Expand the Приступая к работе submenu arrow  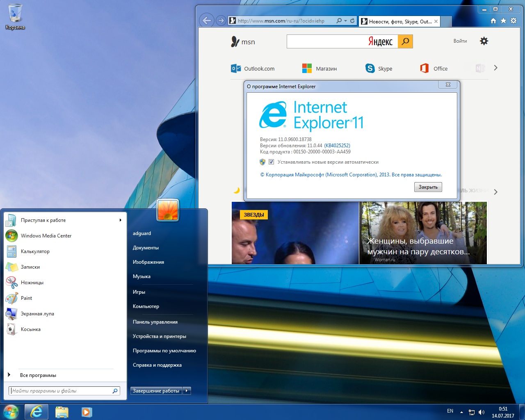click(x=120, y=220)
